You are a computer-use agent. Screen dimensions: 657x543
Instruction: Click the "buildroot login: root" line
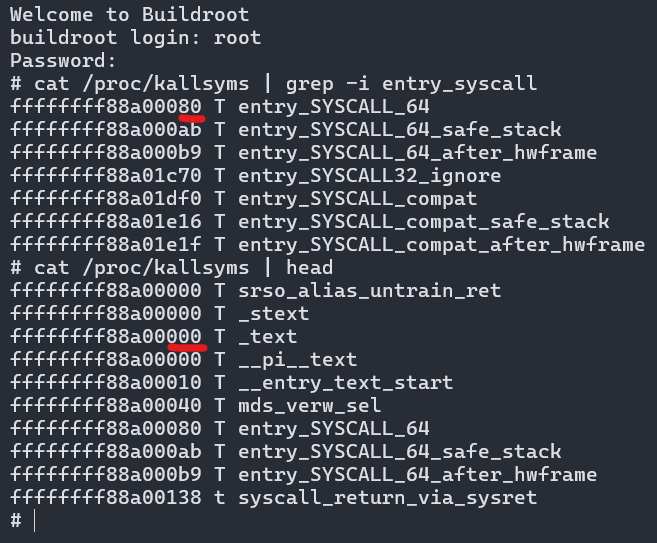point(135,38)
